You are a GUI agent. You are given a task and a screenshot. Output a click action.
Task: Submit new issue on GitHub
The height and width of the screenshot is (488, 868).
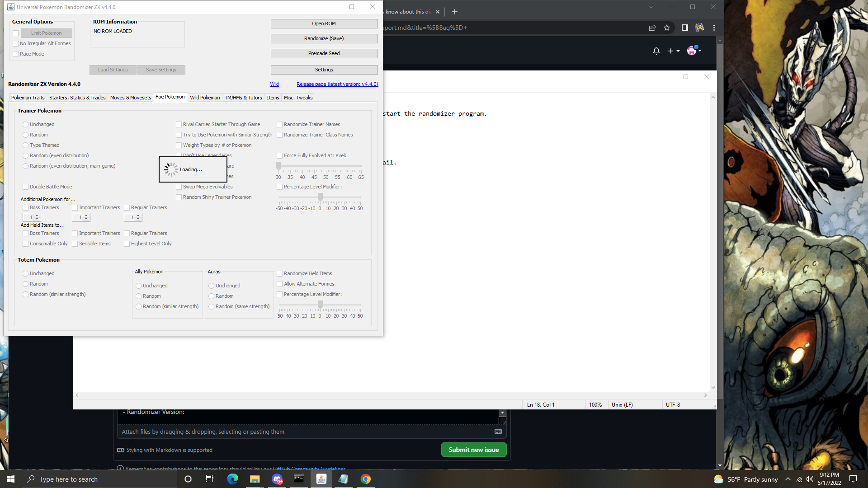coord(474,450)
